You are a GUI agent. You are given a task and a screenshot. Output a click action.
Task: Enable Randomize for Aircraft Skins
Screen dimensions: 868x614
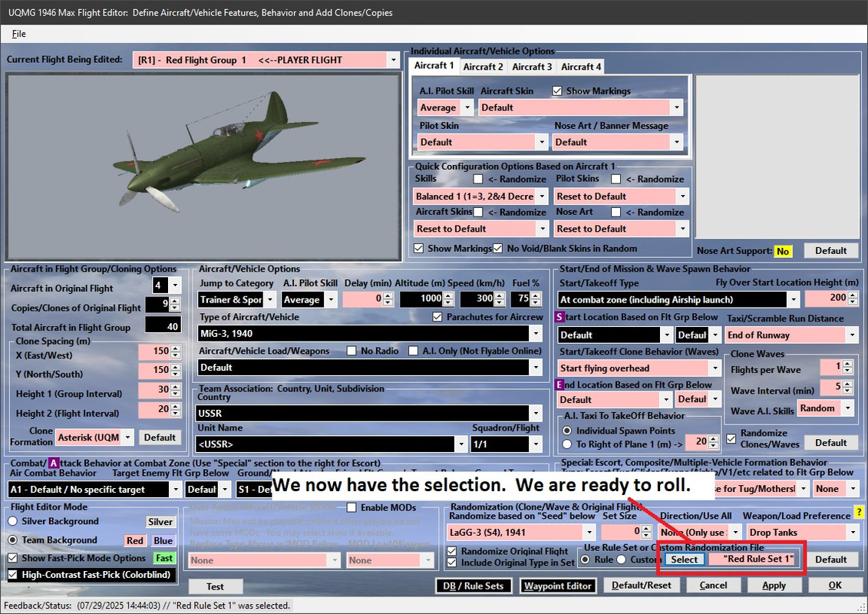click(477, 212)
